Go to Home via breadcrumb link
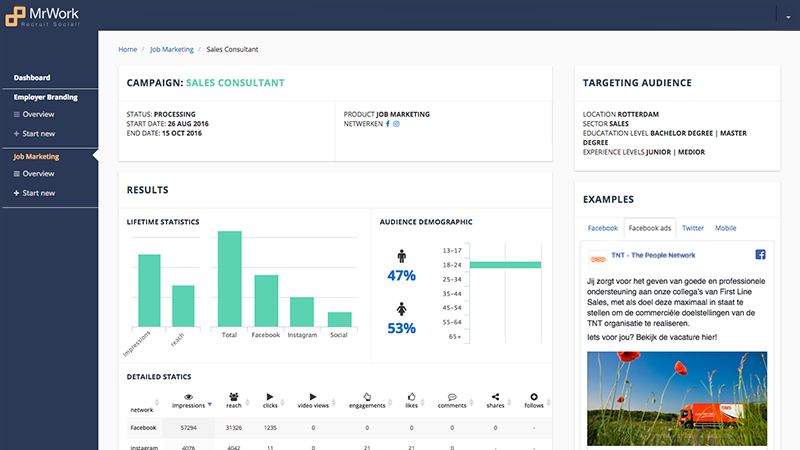 127,49
